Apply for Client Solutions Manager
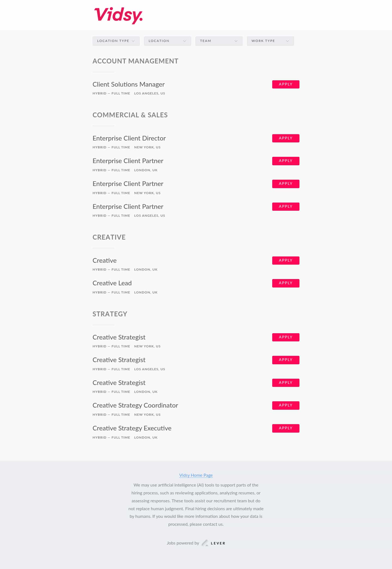The height and width of the screenshot is (569, 392). pyautogui.click(x=286, y=84)
